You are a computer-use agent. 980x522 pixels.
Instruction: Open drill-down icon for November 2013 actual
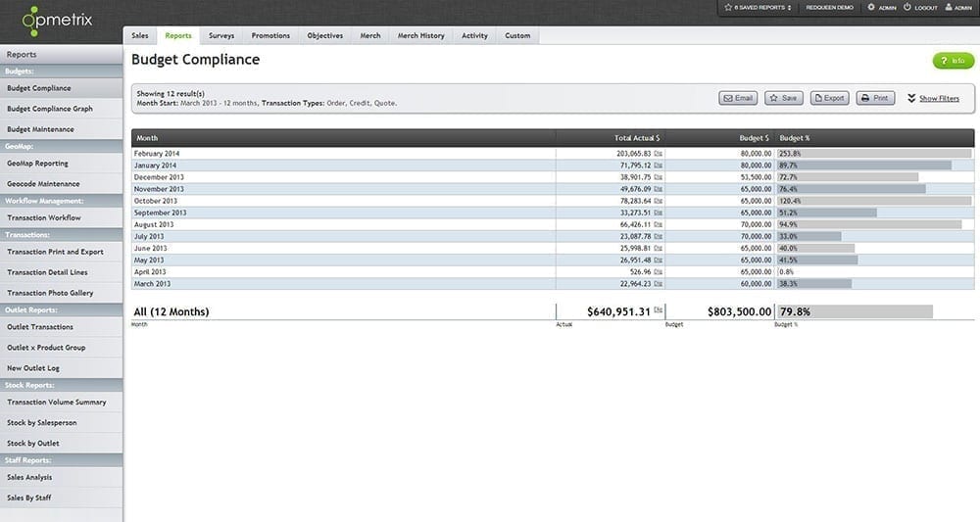(x=659, y=189)
